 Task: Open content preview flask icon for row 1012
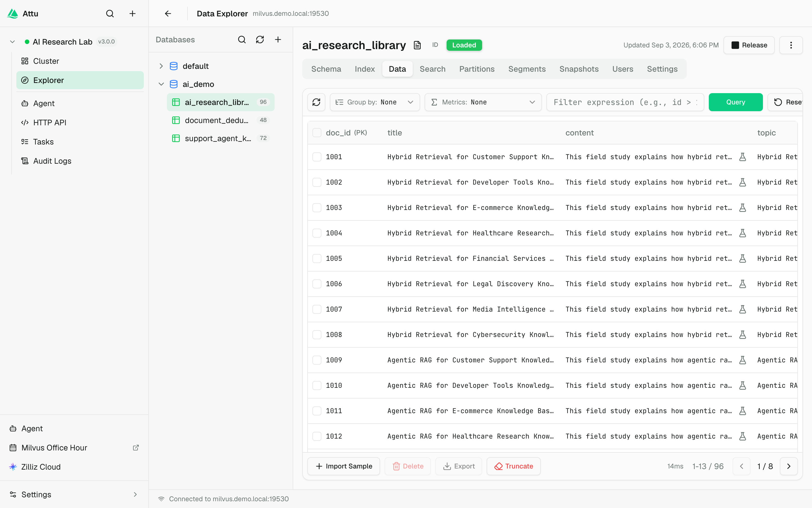coord(743,436)
